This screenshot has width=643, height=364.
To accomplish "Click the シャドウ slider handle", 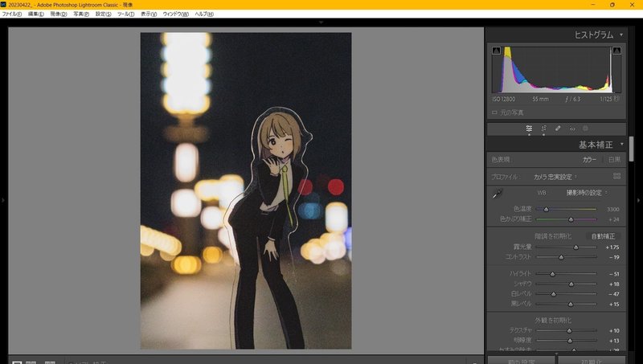I will (x=571, y=284).
